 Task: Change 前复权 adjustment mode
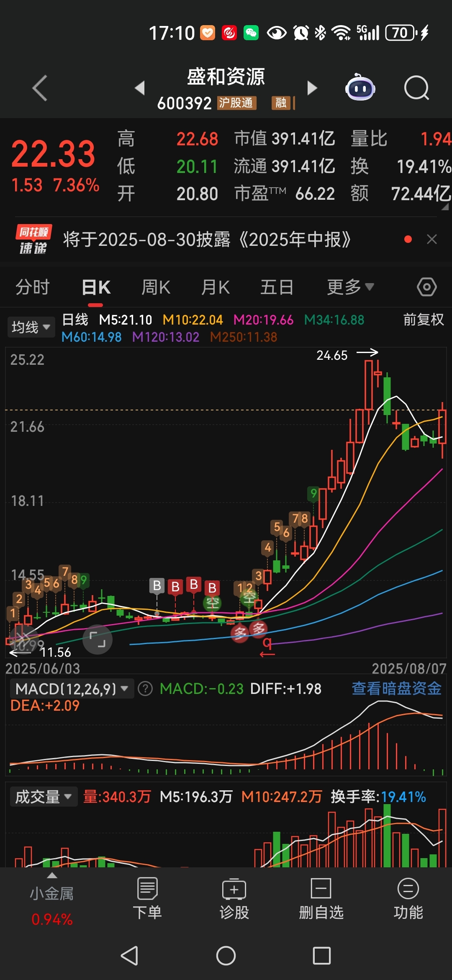point(423,320)
